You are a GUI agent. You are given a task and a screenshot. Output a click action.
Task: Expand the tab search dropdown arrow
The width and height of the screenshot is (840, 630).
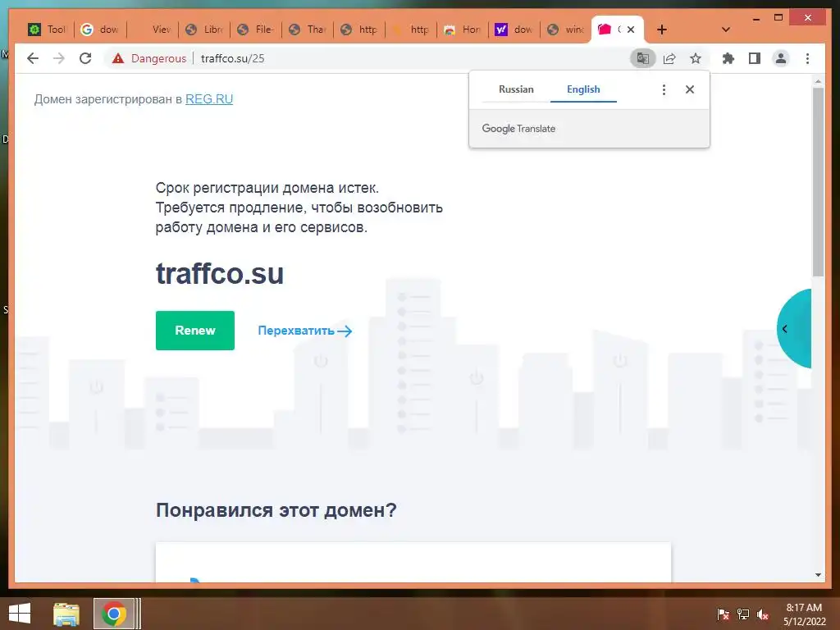[726, 30]
